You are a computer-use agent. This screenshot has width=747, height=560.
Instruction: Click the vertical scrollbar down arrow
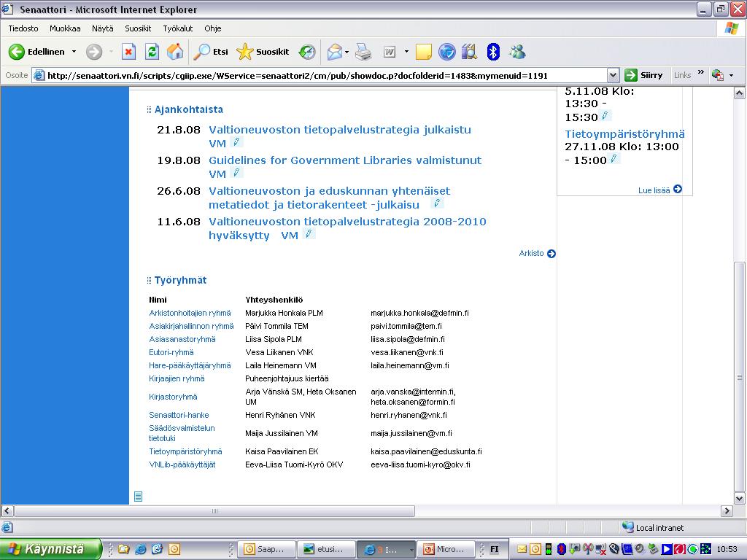[740, 499]
